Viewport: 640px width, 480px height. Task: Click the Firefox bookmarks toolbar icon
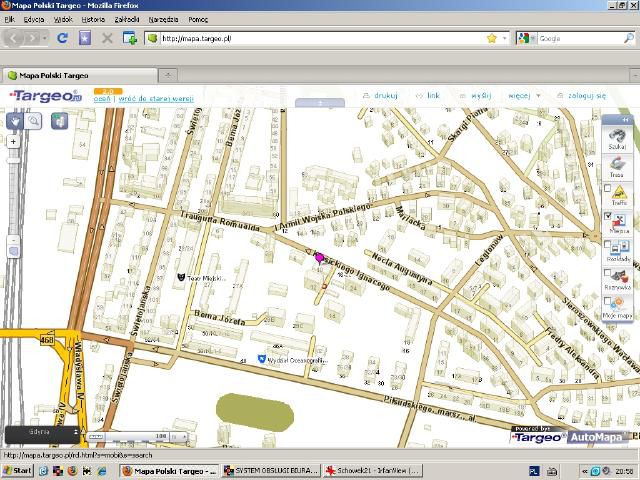84,38
